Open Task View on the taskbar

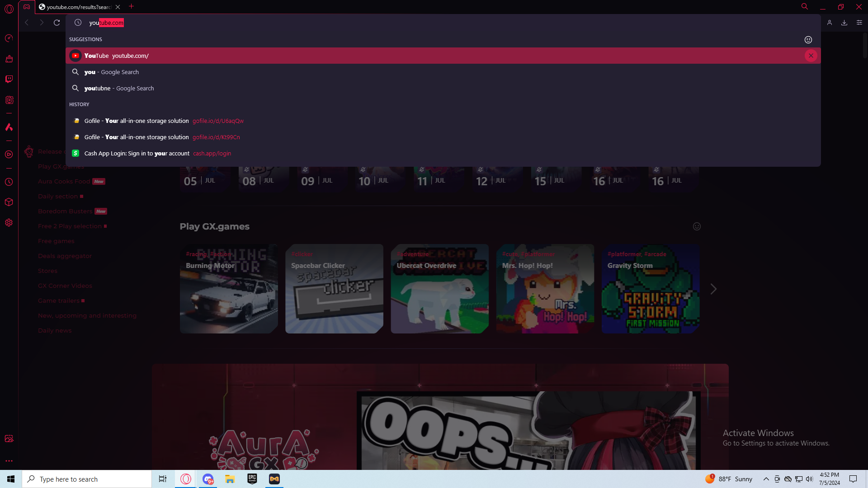point(163,479)
